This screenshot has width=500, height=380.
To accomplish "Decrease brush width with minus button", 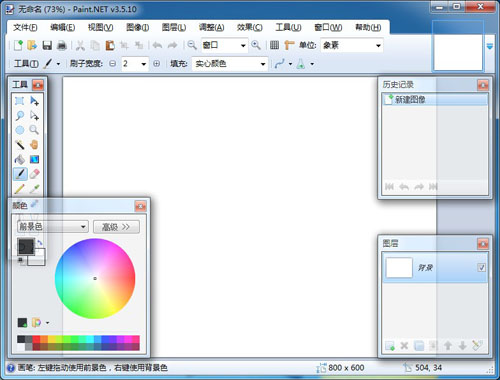I will pyautogui.click(x=113, y=63).
